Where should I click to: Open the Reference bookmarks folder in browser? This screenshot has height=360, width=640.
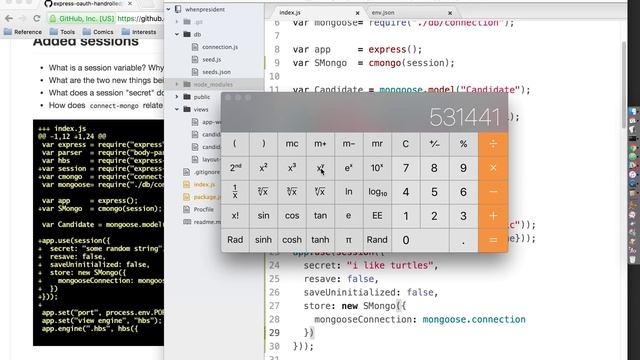click(x=23, y=32)
